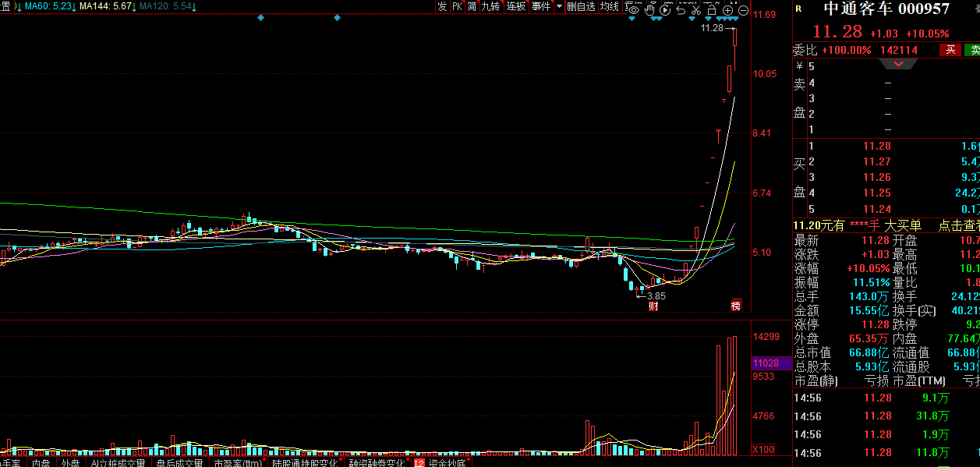Click buy level 3 price 11.26
980x467 pixels.
point(876,177)
